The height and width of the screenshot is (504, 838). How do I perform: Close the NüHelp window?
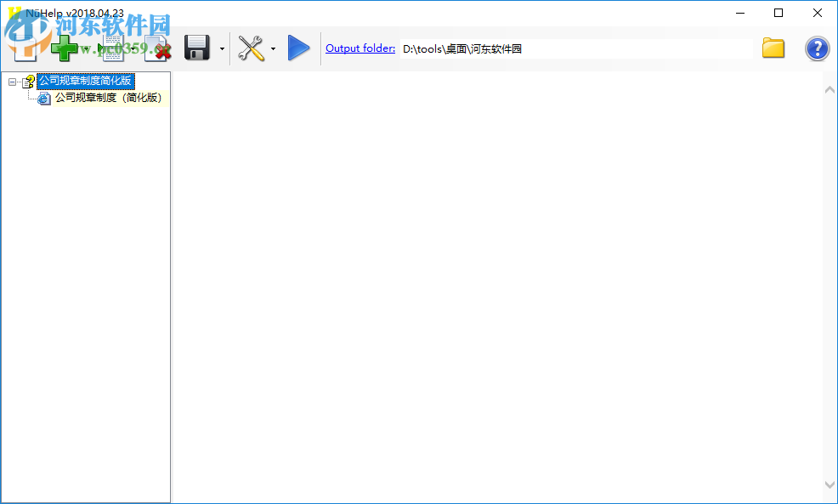tap(818, 13)
